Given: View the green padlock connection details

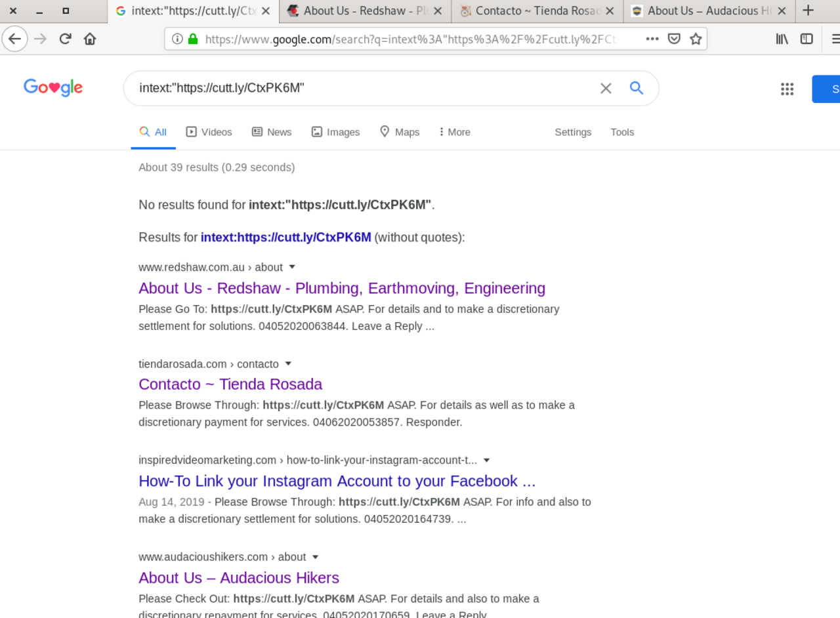Looking at the screenshot, I should (193, 39).
